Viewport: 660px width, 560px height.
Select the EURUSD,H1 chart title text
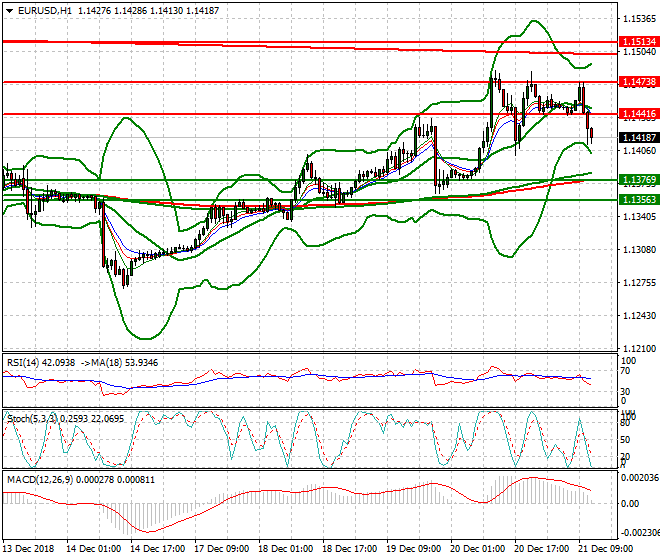coord(45,11)
